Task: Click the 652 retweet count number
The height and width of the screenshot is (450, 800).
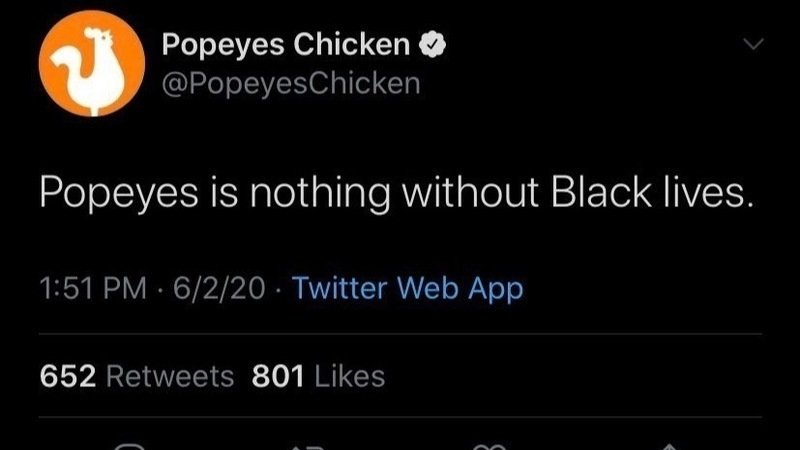Action: coord(68,377)
